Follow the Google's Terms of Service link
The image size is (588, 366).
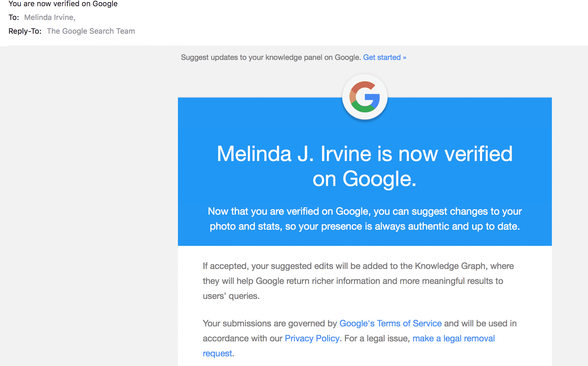tap(390, 324)
